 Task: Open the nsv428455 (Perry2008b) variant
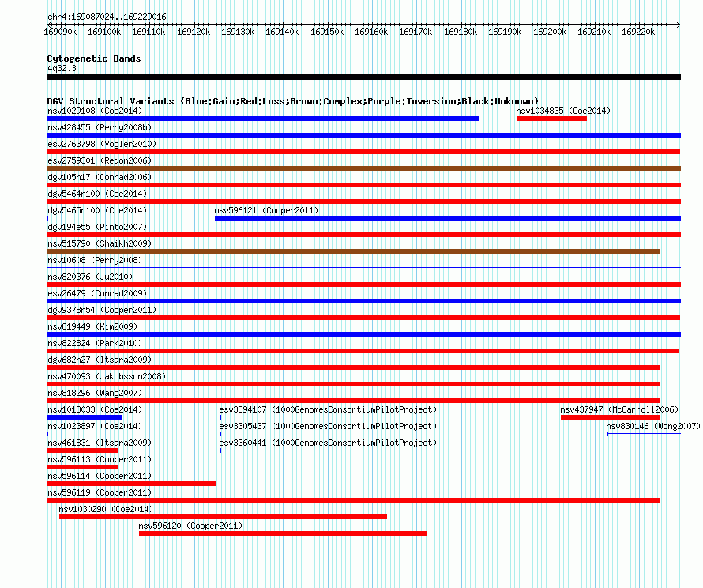click(100, 127)
